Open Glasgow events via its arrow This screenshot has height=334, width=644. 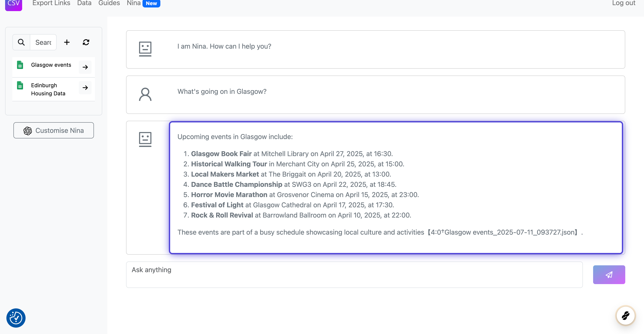85,67
